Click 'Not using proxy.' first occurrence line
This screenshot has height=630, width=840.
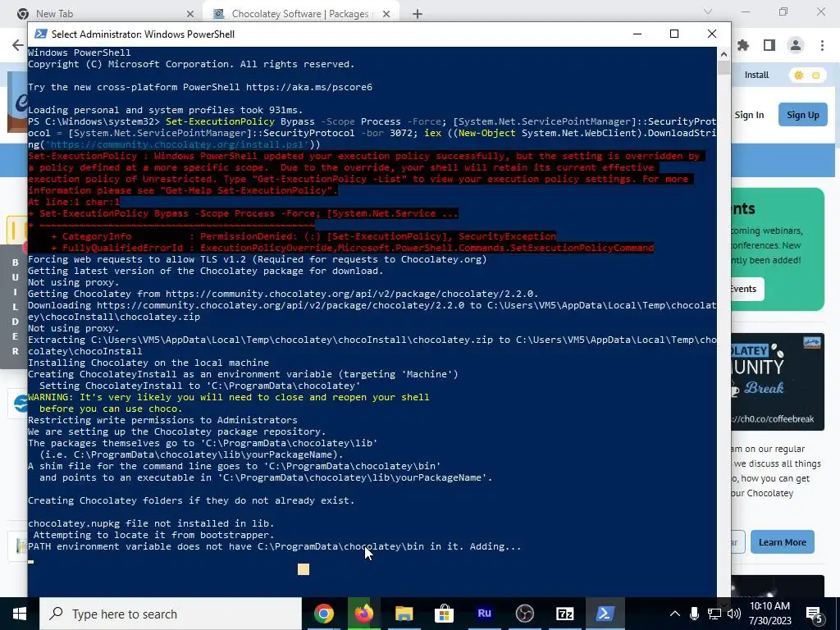coord(73,282)
